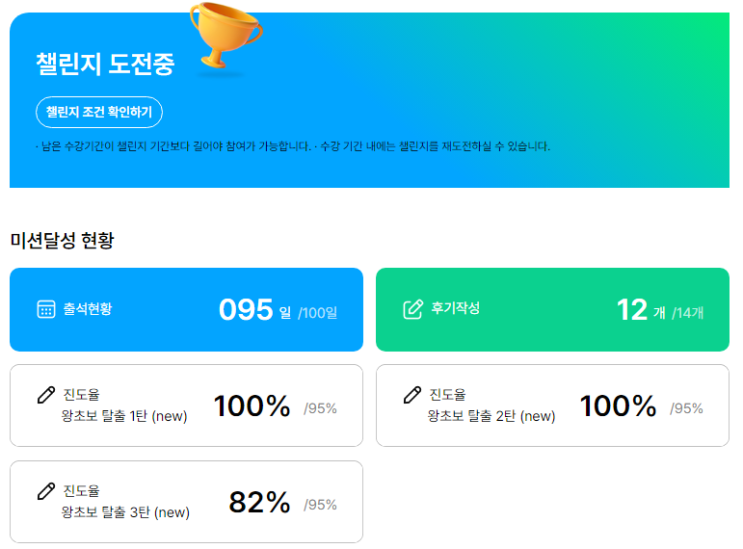The width and height of the screenshot is (743, 549).
Task: Click the 12 개 review count
Action: tap(641, 310)
